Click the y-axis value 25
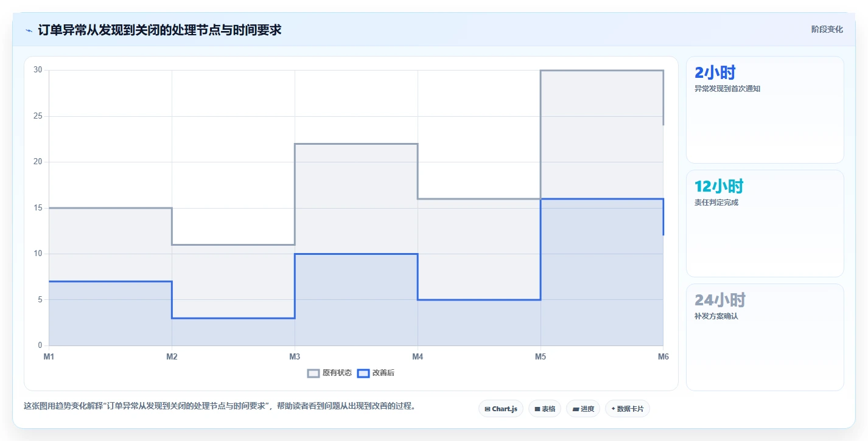This screenshot has height=441, width=868. (x=38, y=116)
